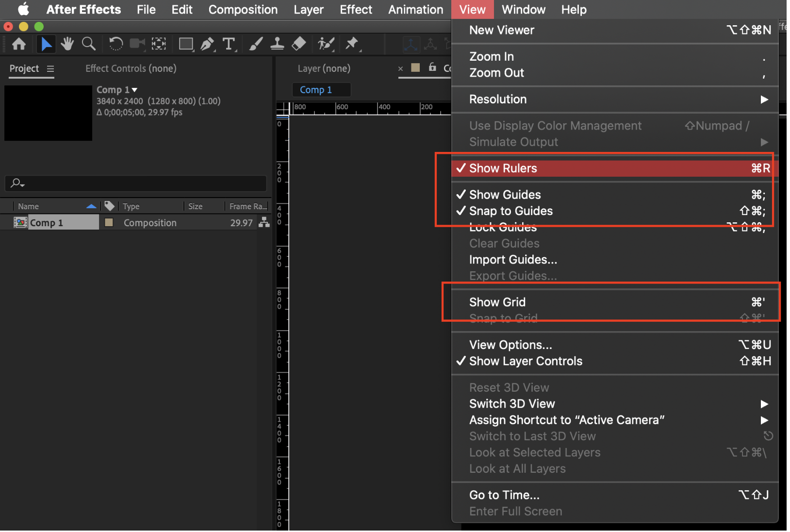The height and width of the screenshot is (532, 790).
Task: Toggle Show Rulers in View menu
Action: pyautogui.click(x=615, y=168)
